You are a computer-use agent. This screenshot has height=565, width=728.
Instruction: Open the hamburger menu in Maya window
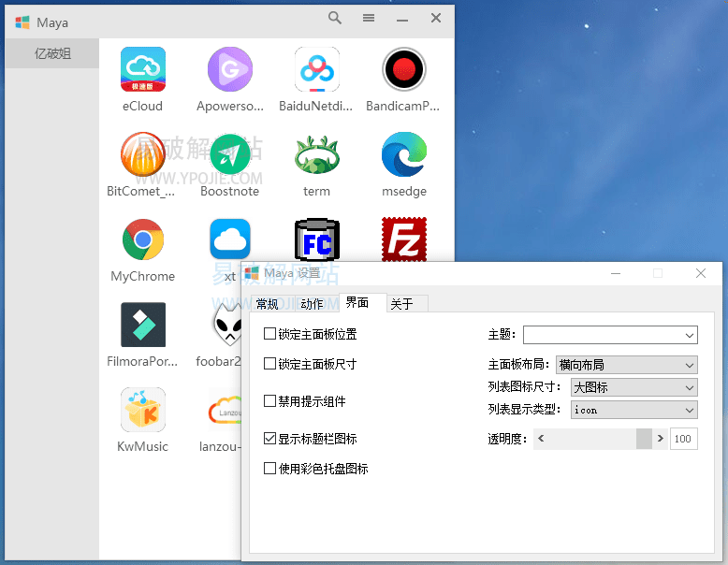coord(369,18)
